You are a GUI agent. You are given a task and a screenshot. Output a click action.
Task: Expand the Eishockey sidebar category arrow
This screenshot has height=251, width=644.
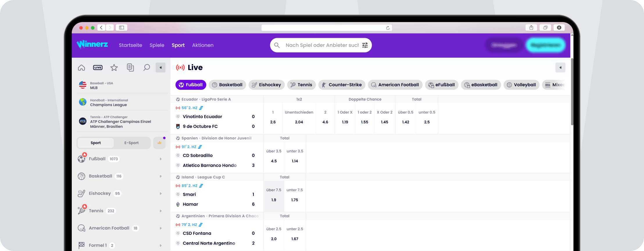coord(161,193)
